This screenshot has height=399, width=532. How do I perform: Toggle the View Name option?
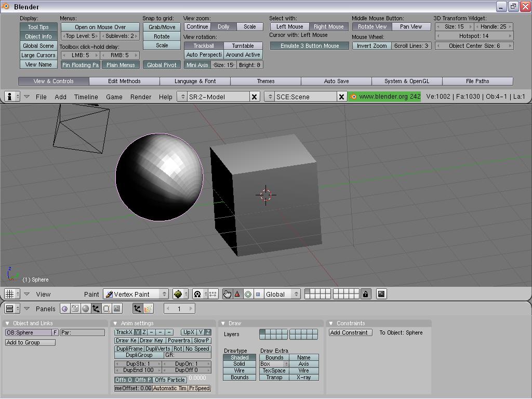coord(38,64)
